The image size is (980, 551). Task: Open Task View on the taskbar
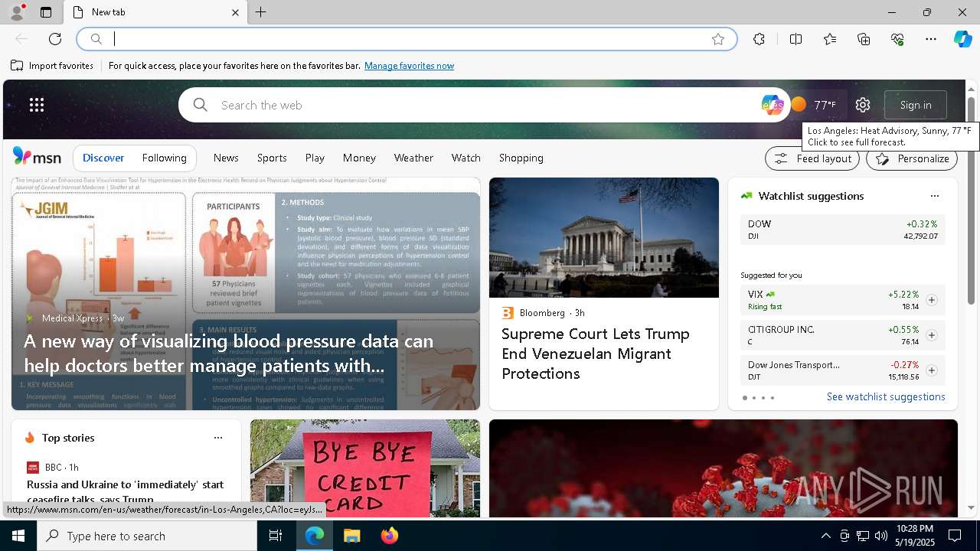(x=276, y=536)
